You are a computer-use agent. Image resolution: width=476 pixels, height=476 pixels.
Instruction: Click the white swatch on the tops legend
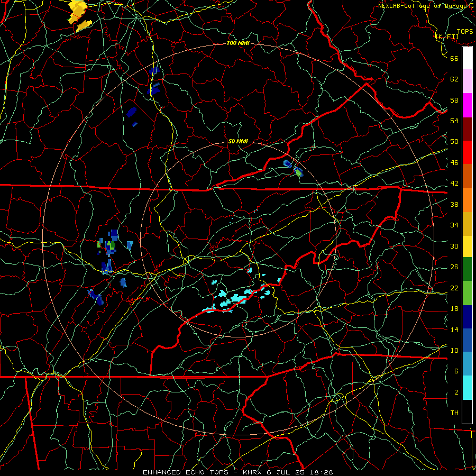[467, 58]
